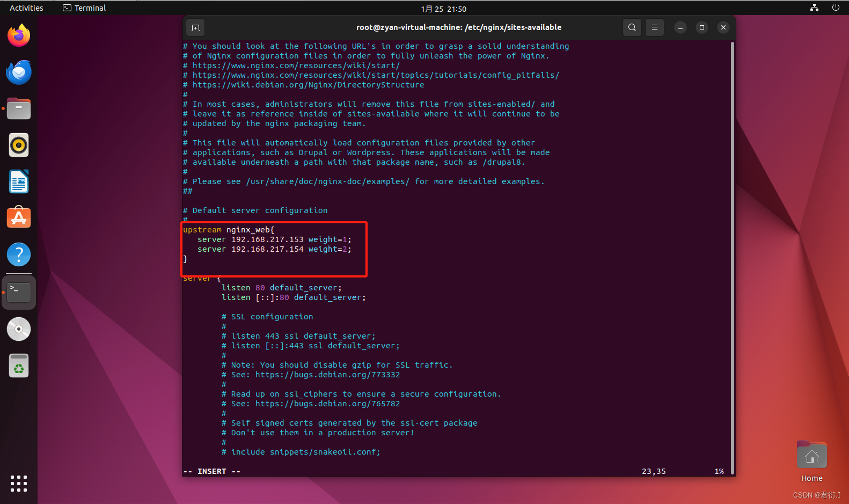849x504 pixels.
Task: Click the '-- INSERT --' mode indicator
Action: coord(212,471)
